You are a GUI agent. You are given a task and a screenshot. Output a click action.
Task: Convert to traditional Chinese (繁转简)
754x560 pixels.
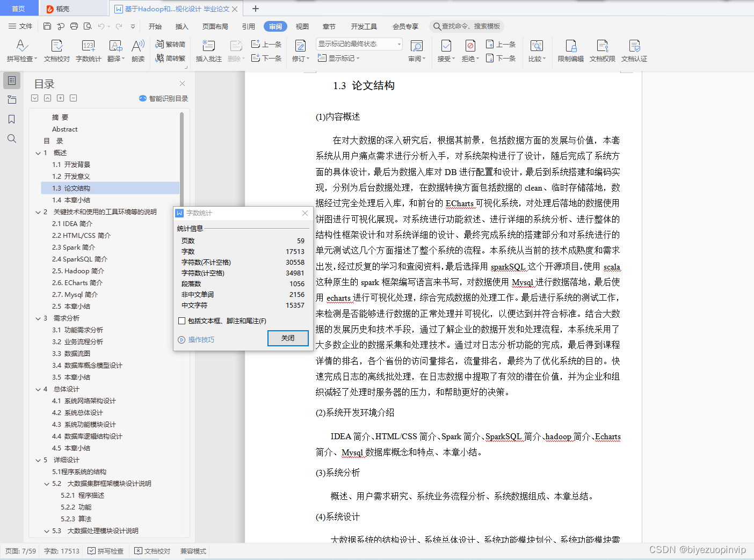(170, 45)
